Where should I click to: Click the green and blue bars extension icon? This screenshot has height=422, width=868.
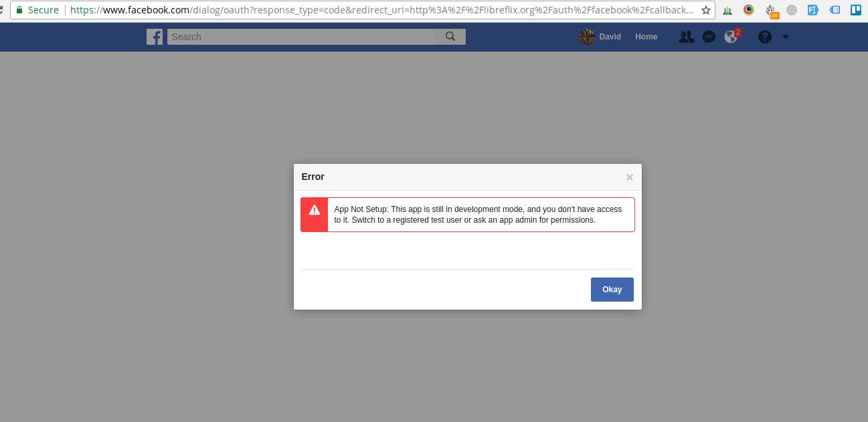[727, 11]
